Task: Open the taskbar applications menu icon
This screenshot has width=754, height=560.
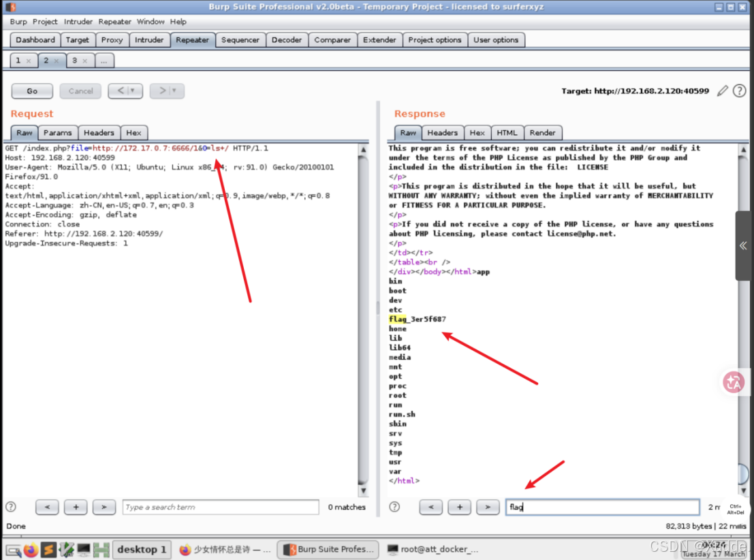Action: [14, 550]
